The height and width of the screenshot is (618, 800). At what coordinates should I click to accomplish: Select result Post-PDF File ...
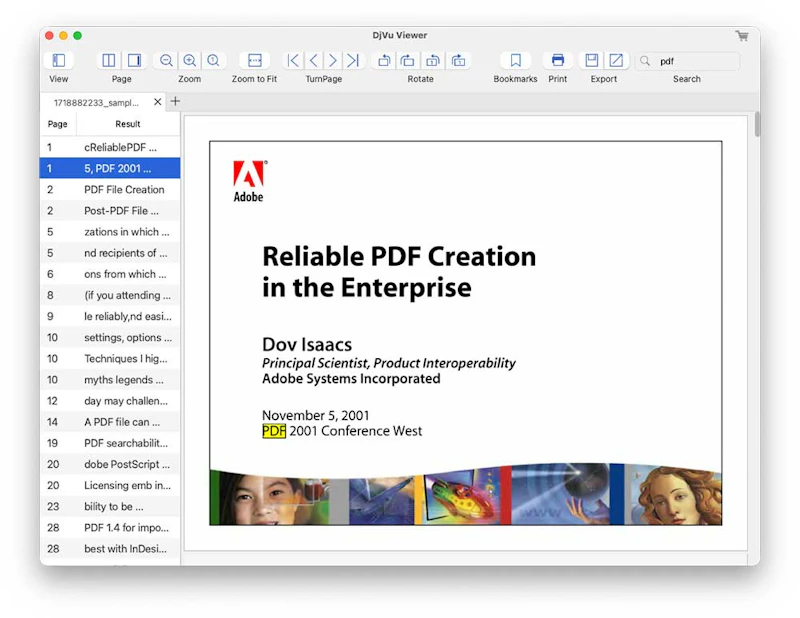110,211
